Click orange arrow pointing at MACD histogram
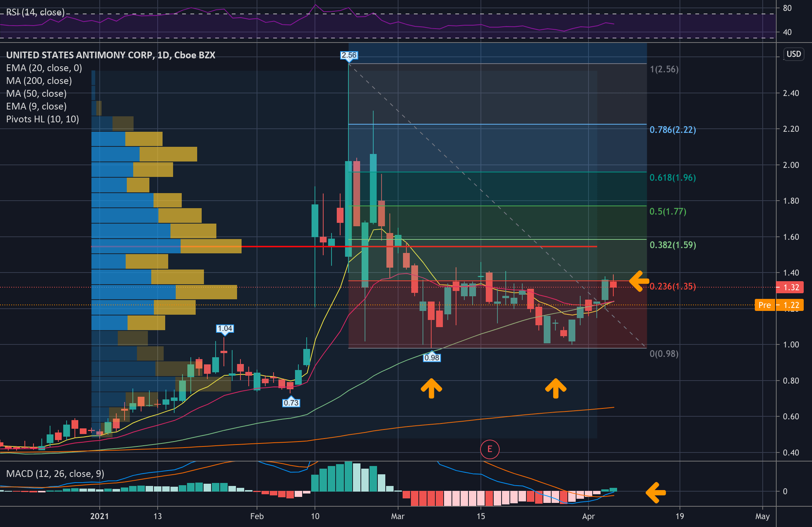Viewport: 812px width, 527px height. coord(656,492)
